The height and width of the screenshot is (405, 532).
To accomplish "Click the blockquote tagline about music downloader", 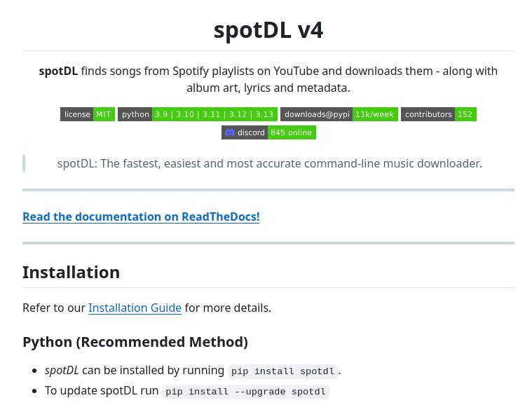I will (x=270, y=163).
